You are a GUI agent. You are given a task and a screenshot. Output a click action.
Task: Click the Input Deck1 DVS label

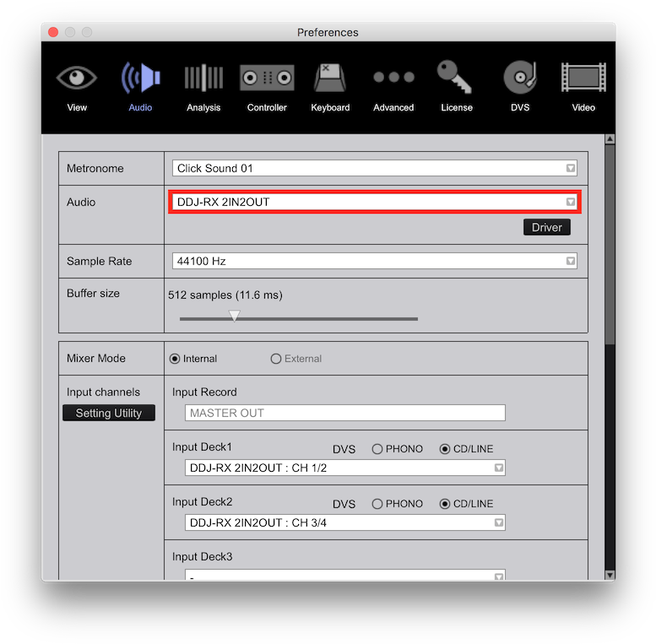344,449
